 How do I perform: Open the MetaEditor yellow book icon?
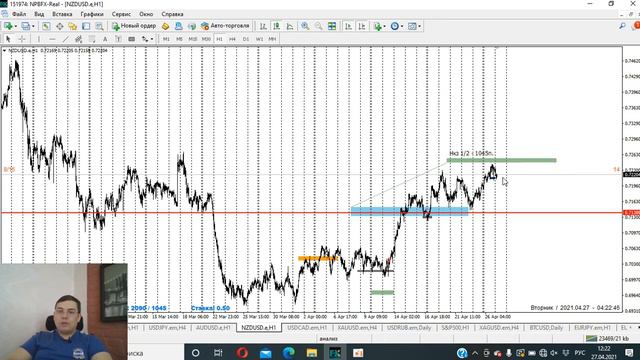pos(165,26)
